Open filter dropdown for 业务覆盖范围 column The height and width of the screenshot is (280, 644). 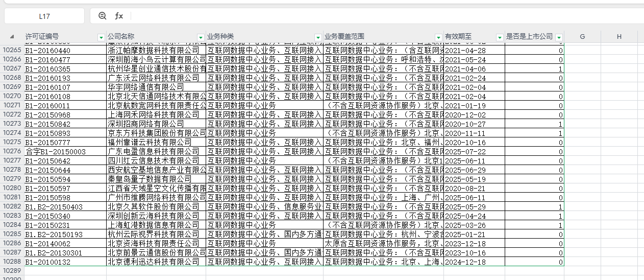click(438, 37)
